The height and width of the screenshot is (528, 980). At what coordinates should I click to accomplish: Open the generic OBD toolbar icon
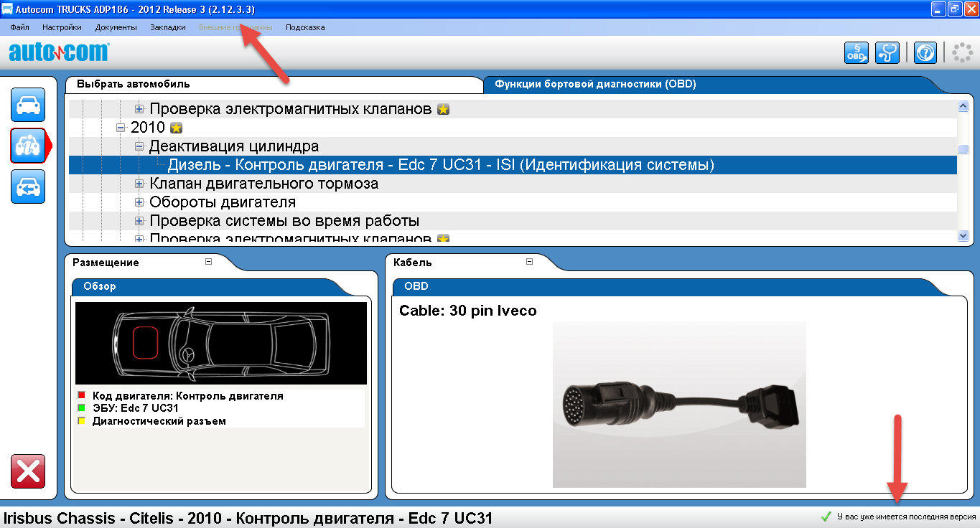click(x=856, y=53)
